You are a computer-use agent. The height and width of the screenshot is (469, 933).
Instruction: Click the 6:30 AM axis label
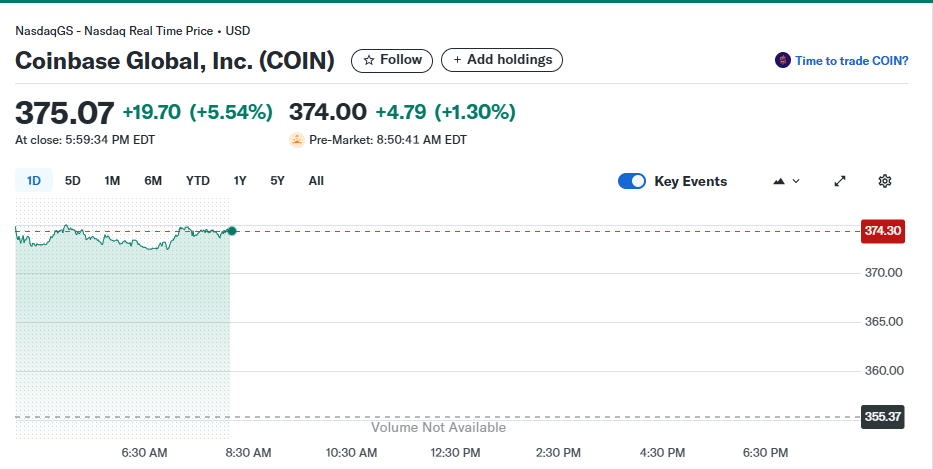(x=145, y=453)
